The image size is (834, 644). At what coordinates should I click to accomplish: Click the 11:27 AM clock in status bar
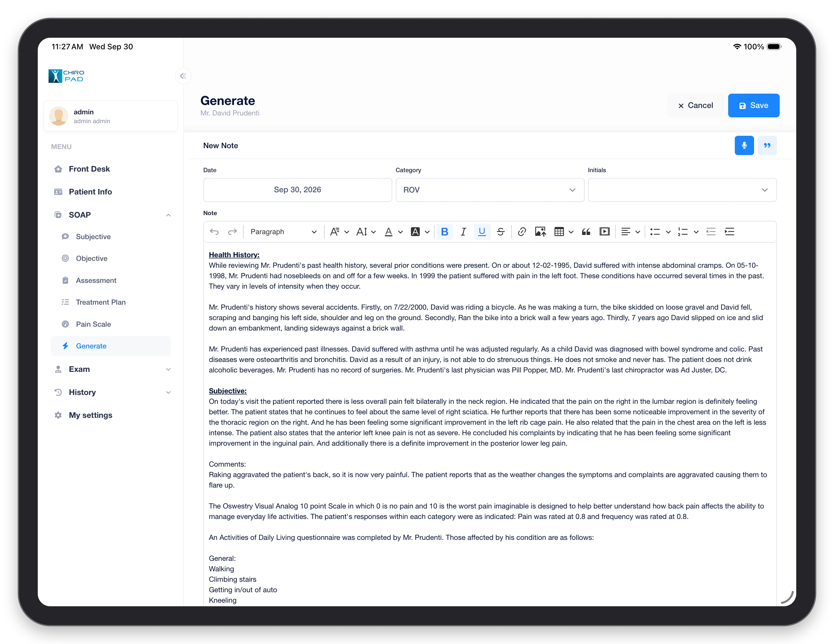67,47
